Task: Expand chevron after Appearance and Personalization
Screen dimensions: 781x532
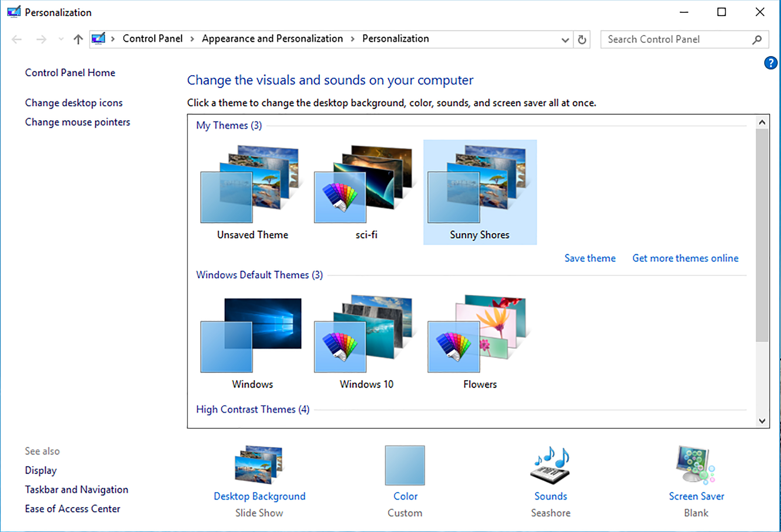Action: tap(353, 39)
